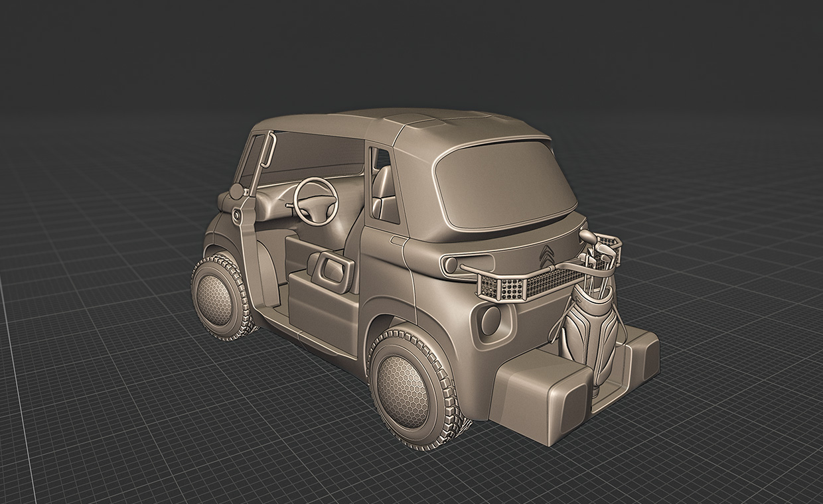Click the round lower rear light
The image size is (823, 504).
tap(490, 320)
